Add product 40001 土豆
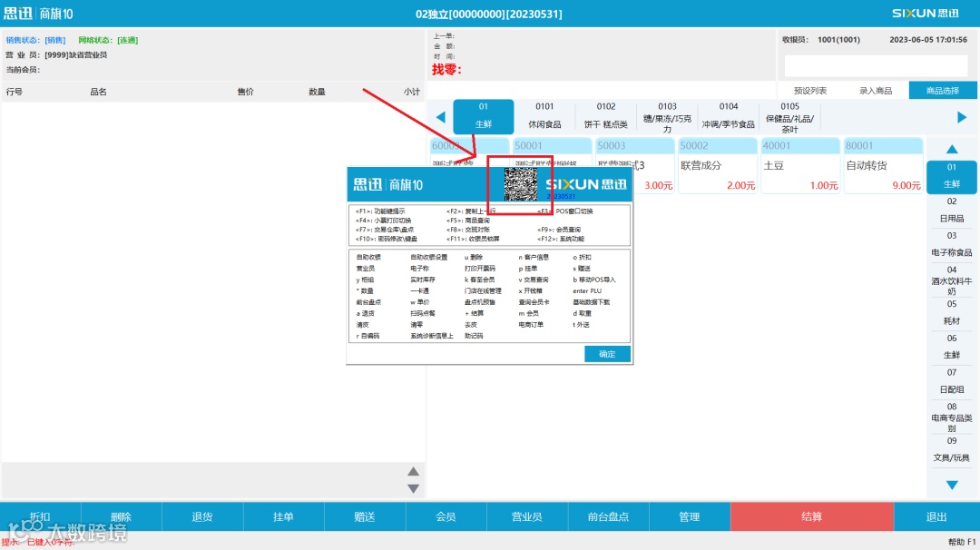The width and height of the screenshot is (980, 550). [x=799, y=165]
